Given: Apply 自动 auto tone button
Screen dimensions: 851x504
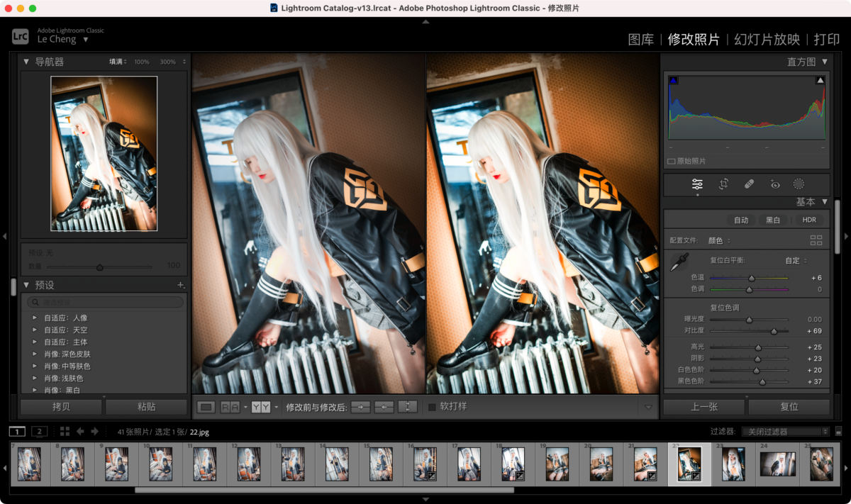Looking at the screenshot, I should pyautogui.click(x=741, y=220).
